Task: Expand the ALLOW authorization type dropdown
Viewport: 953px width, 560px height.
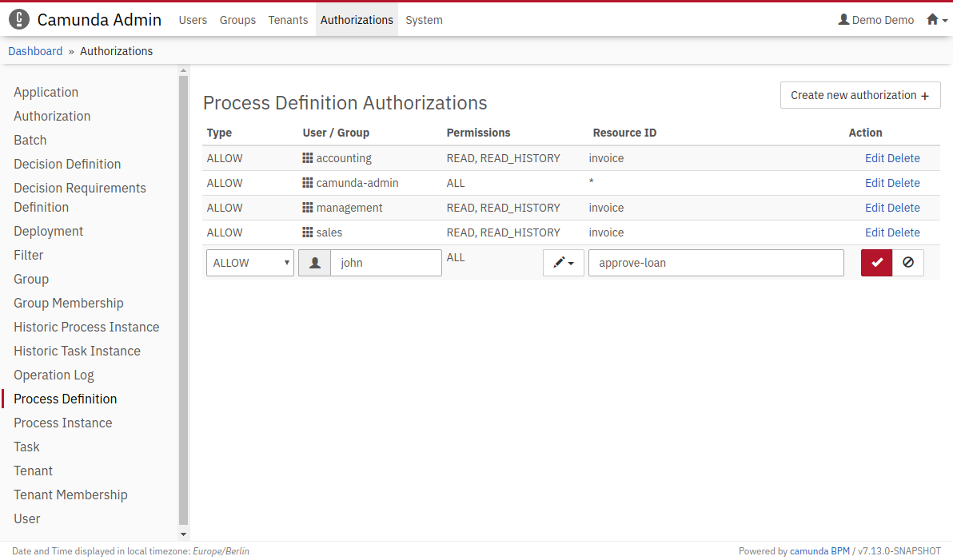Action: click(x=250, y=263)
